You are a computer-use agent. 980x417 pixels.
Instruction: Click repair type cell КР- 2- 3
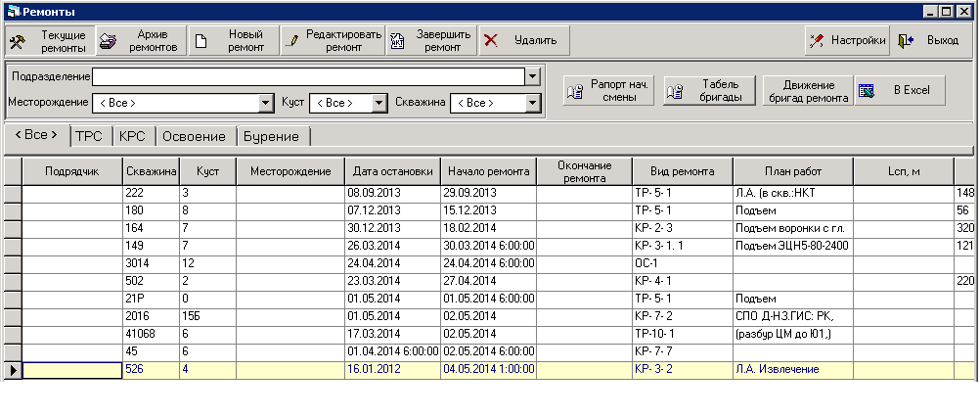pyautogui.click(x=683, y=229)
